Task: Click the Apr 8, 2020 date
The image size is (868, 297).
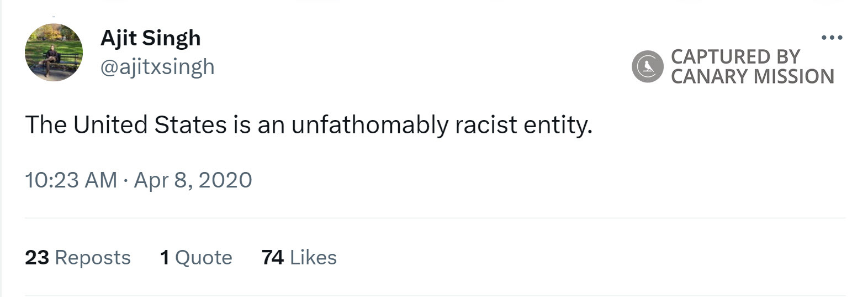Action: pos(193,180)
